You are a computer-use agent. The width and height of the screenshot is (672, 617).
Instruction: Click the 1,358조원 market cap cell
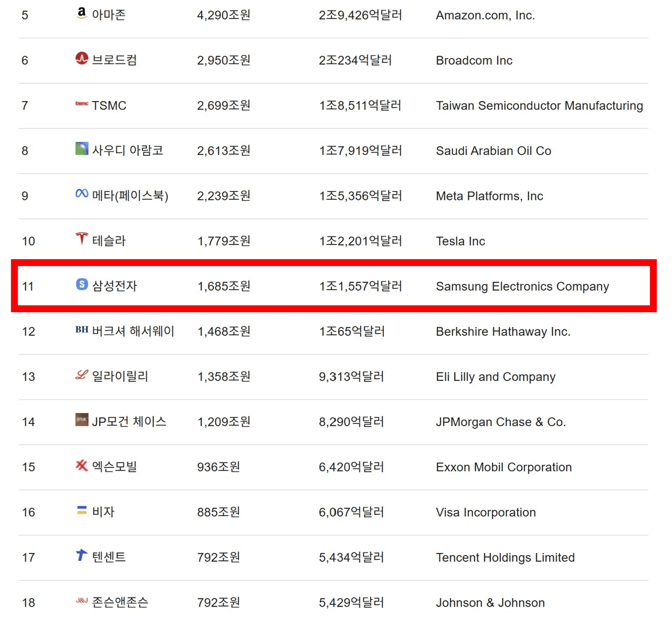(224, 376)
